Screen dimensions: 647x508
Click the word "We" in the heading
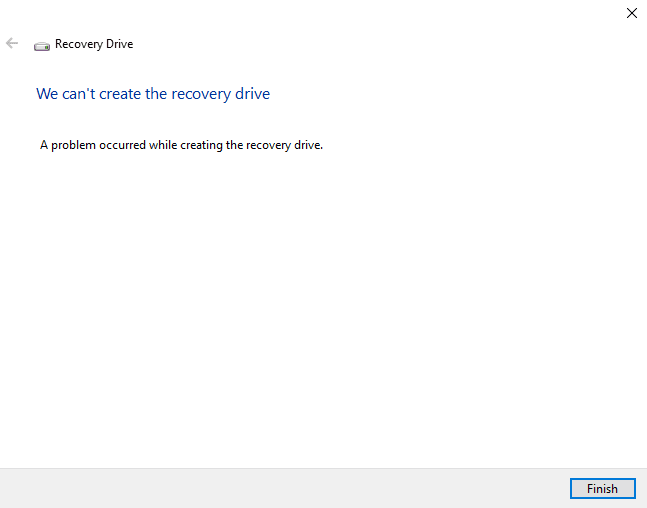click(47, 94)
